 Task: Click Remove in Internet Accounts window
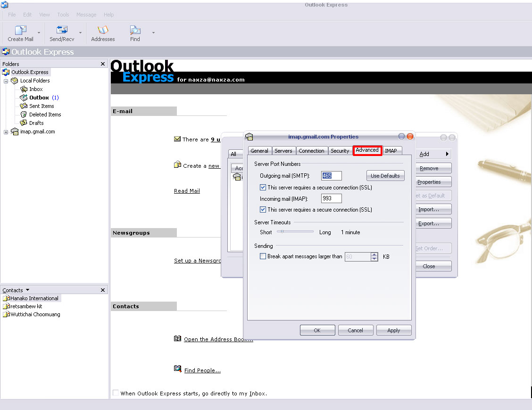434,168
